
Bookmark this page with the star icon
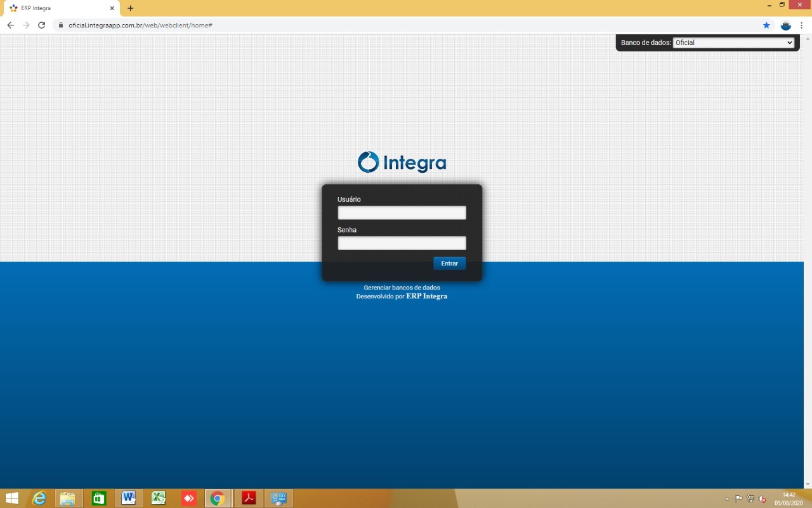tap(766, 25)
